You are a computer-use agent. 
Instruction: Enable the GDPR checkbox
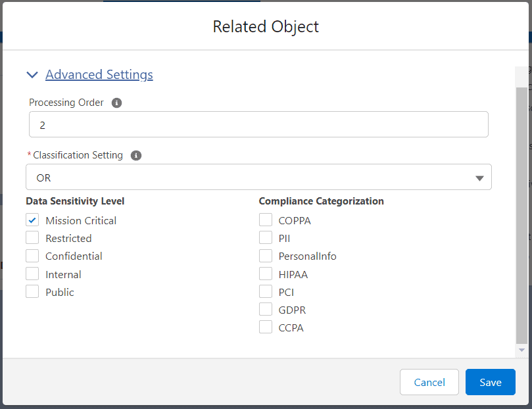[266, 310]
